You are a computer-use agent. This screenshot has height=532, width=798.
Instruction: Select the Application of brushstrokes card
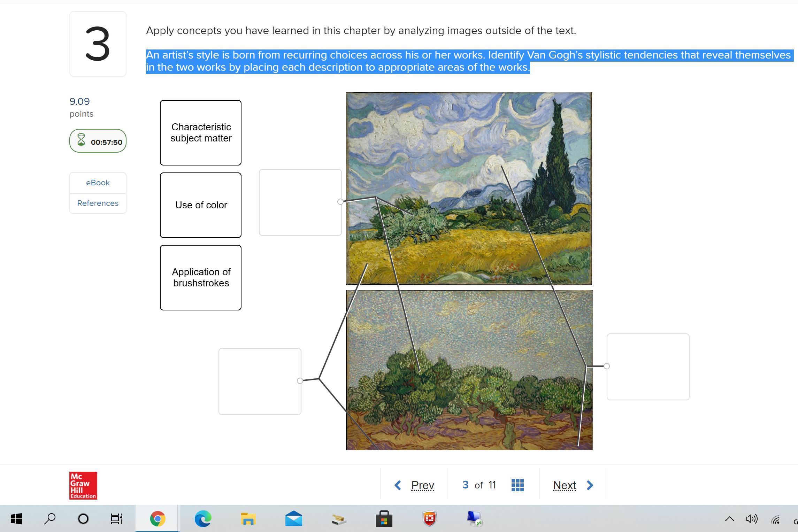(x=201, y=278)
